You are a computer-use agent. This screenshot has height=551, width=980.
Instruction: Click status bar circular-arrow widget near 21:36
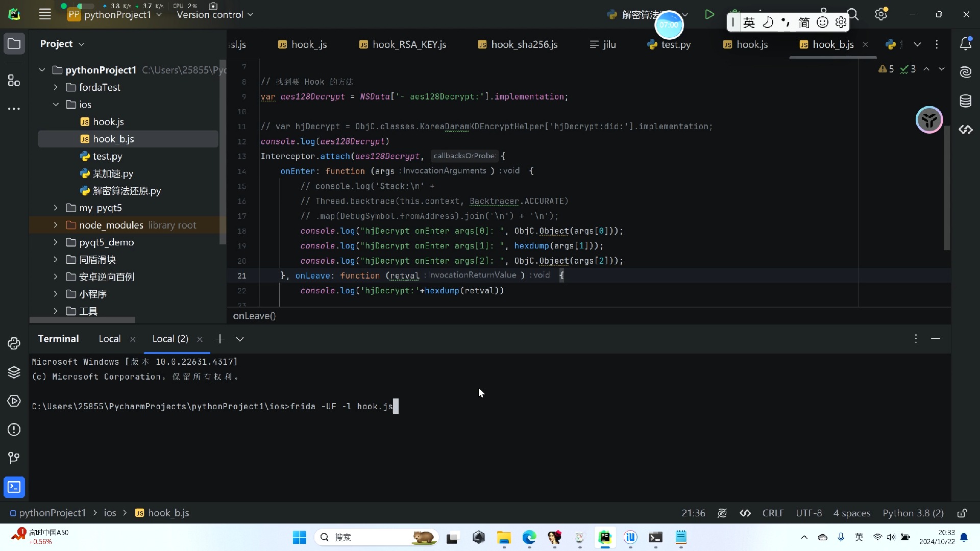722,513
